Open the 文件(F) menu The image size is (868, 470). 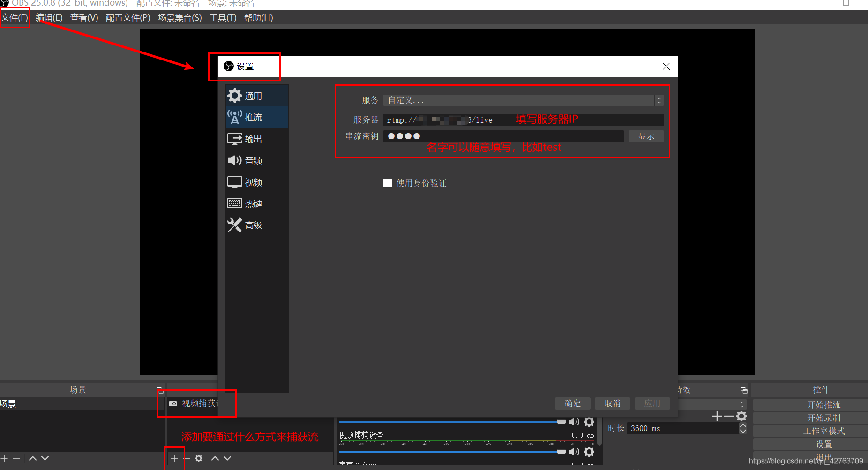(15, 18)
